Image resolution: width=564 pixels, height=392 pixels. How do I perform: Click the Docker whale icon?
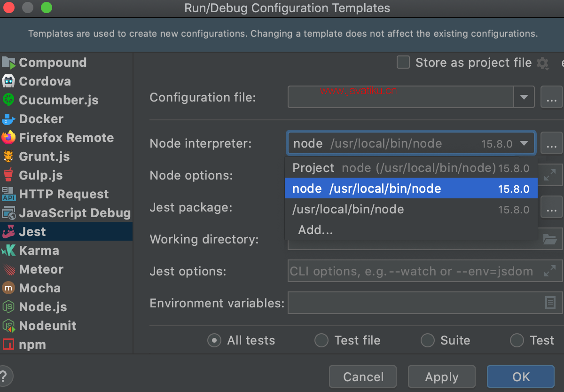click(x=8, y=119)
